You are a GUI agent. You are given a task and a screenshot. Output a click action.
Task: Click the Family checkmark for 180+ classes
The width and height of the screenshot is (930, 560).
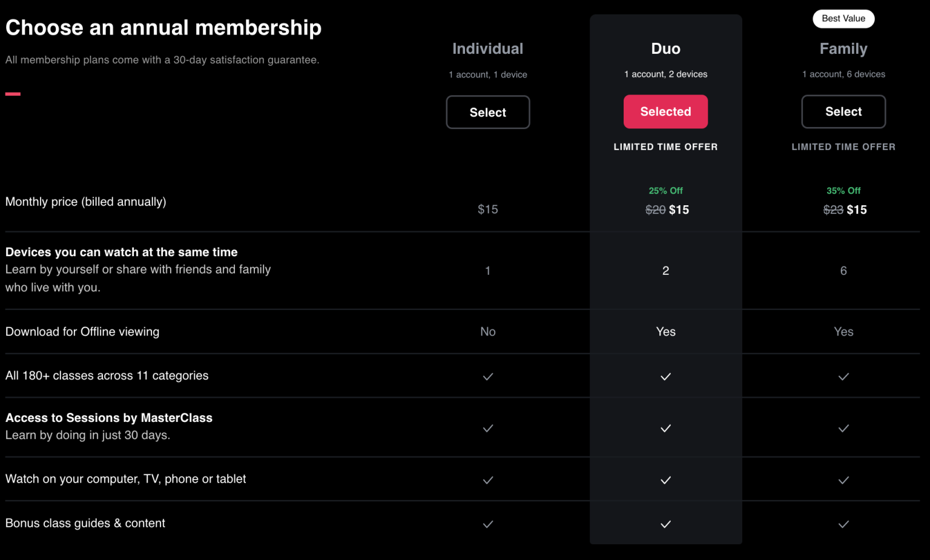coord(843,377)
